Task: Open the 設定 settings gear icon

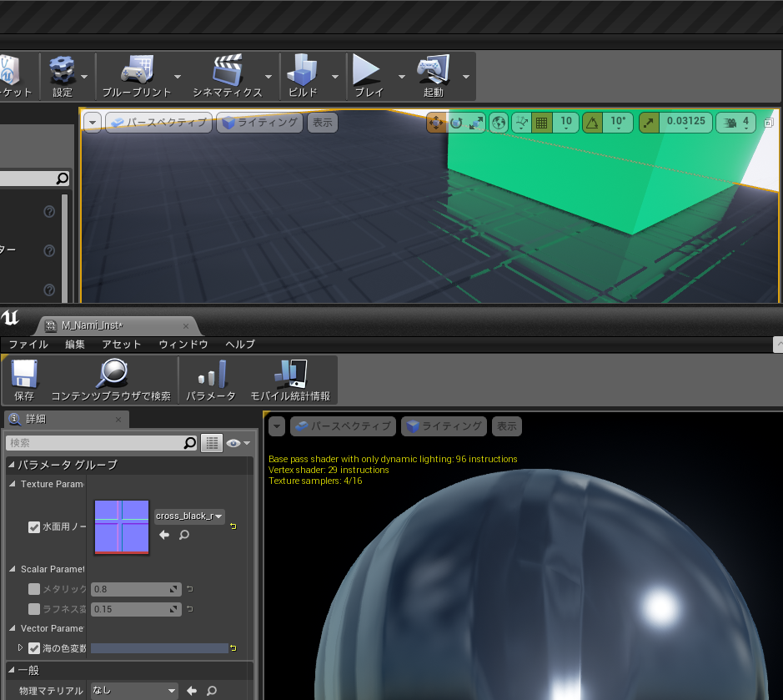Action: pos(63,70)
